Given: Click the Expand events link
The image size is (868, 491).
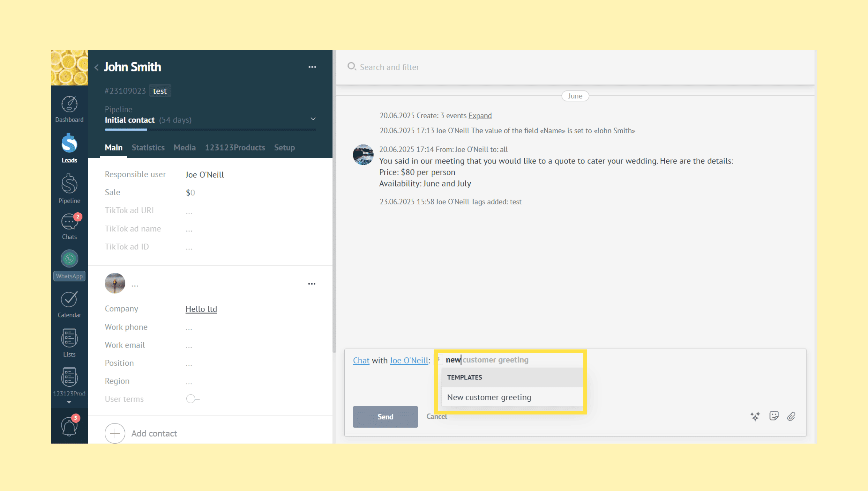Looking at the screenshot, I should pos(480,115).
